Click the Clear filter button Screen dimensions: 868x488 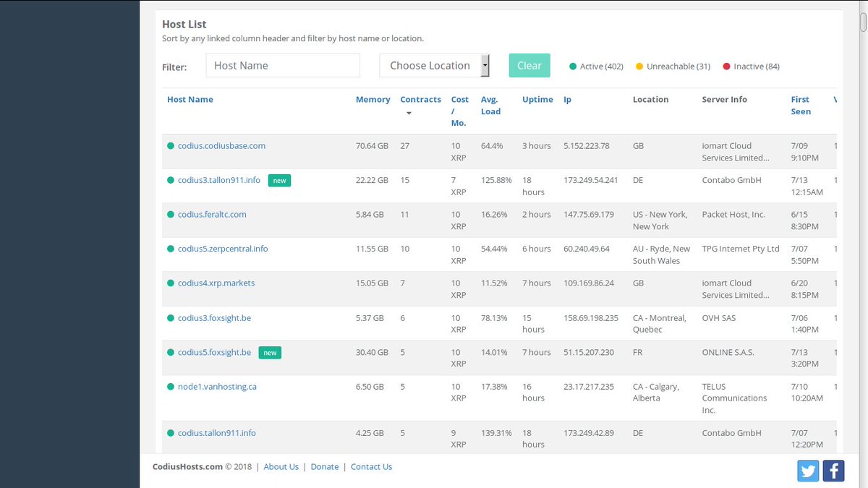coord(529,65)
